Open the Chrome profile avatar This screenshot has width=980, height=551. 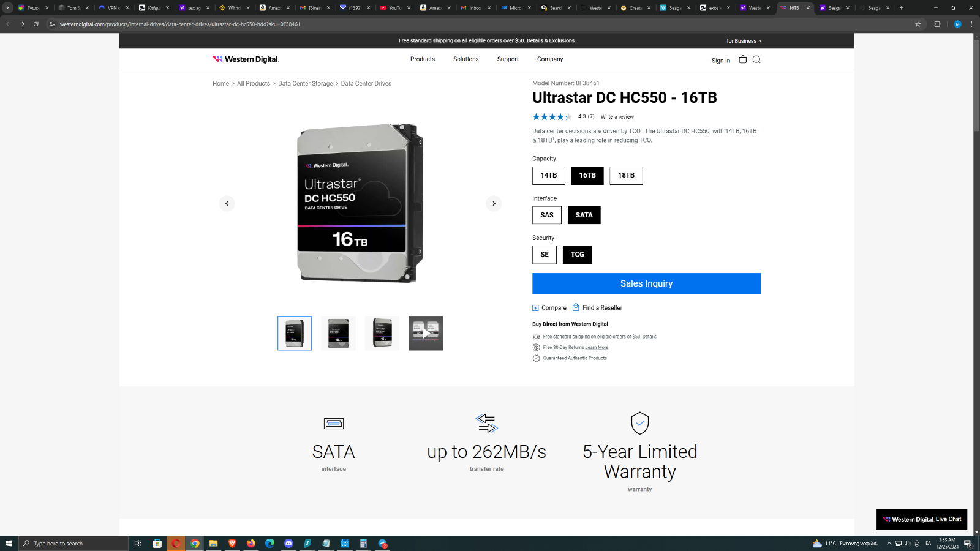957,24
